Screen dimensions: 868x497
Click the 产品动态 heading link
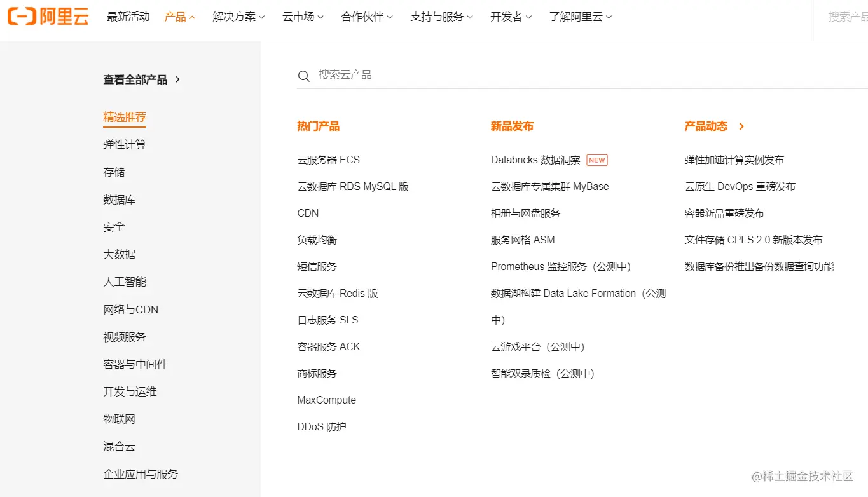pyautogui.click(x=706, y=126)
